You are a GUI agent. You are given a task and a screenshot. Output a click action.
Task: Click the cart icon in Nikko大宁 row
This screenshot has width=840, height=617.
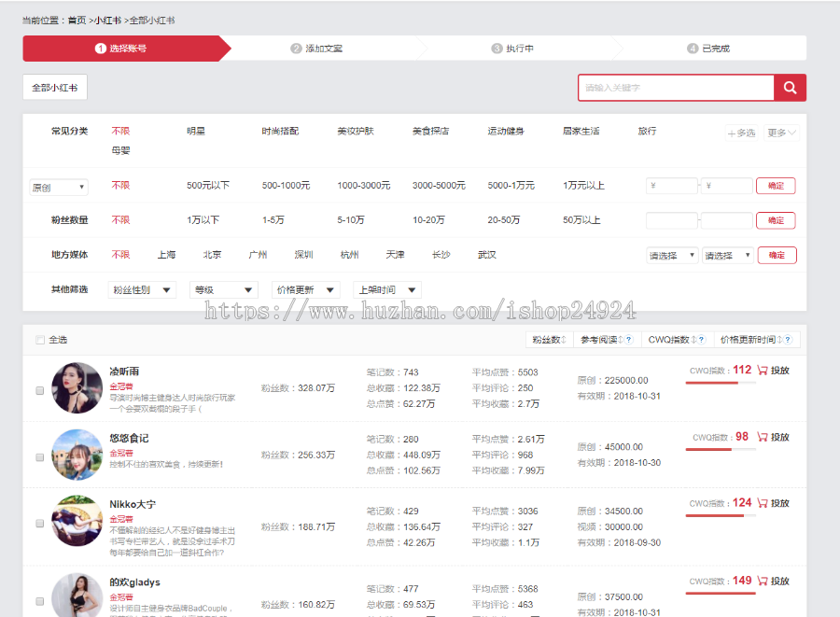pos(763,503)
